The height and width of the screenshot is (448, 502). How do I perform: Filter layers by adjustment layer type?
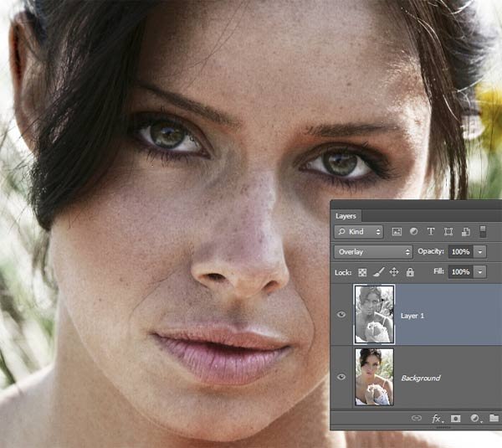click(414, 231)
